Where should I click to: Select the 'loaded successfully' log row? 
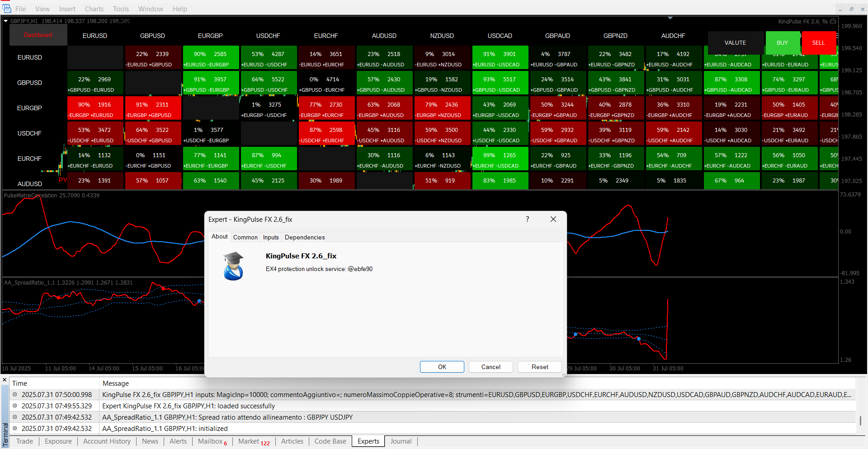click(433, 406)
